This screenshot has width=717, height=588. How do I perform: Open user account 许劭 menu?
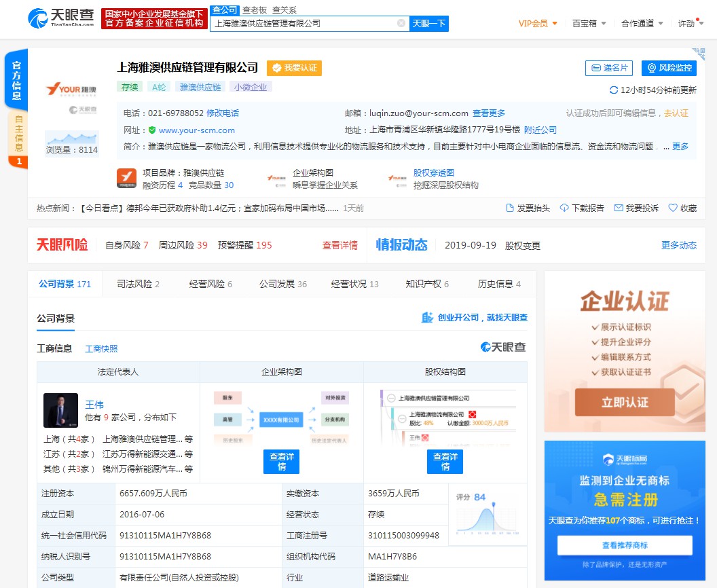[691, 23]
